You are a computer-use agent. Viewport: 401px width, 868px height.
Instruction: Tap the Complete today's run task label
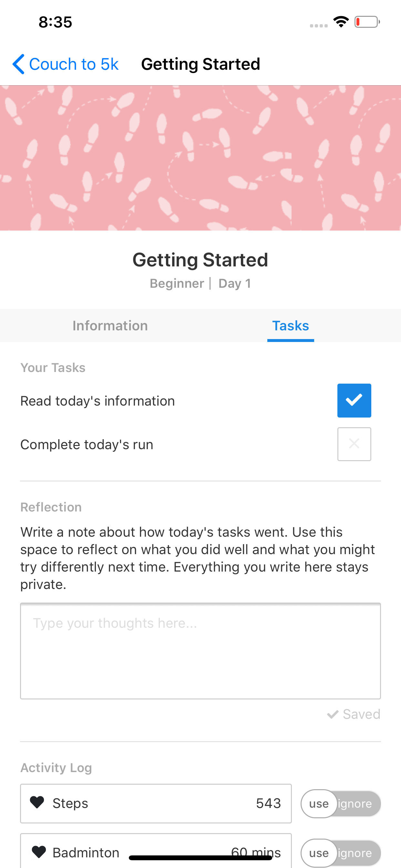(87, 444)
